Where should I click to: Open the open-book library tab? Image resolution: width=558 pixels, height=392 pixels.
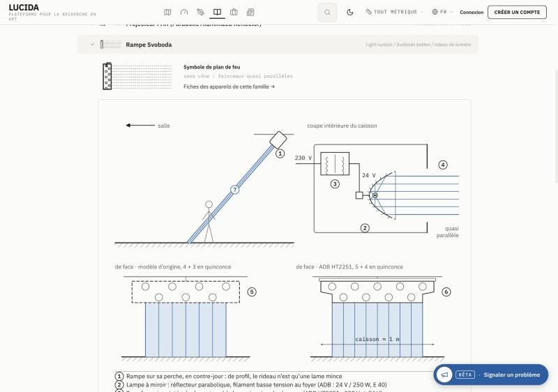[217, 12]
